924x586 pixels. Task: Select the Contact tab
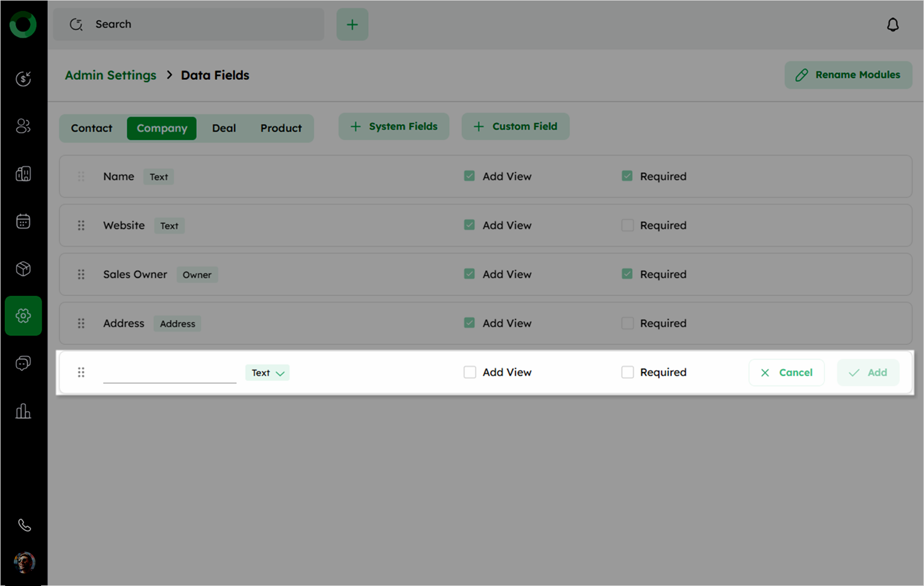(91, 128)
